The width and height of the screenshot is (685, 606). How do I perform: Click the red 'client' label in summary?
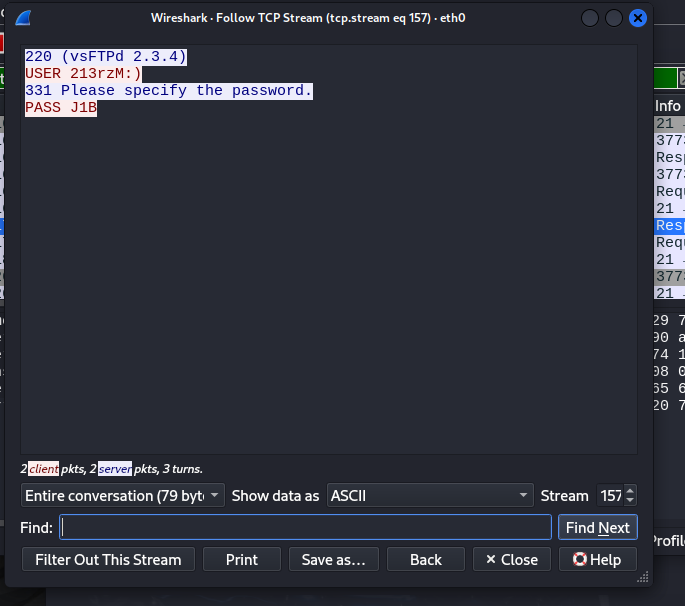pyautogui.click(x=44, y=469)
